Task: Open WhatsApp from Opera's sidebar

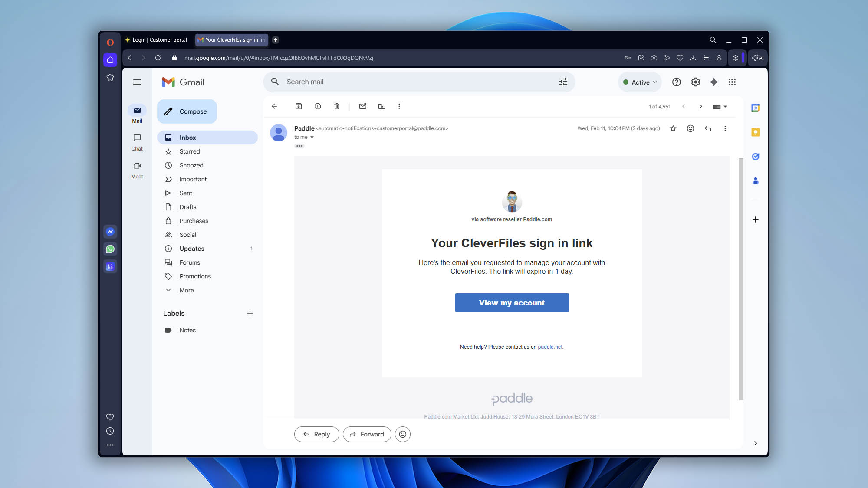Action: (x=110, y=249)
